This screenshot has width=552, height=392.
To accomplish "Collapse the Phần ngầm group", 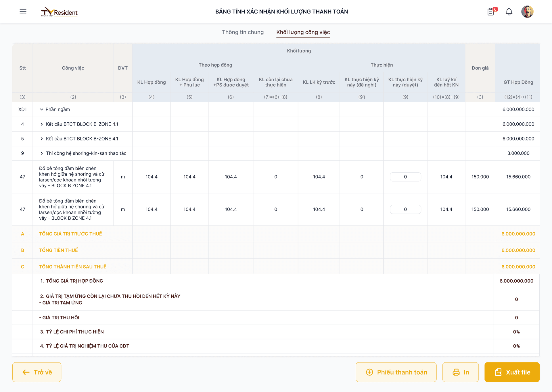I will (42, 109).
